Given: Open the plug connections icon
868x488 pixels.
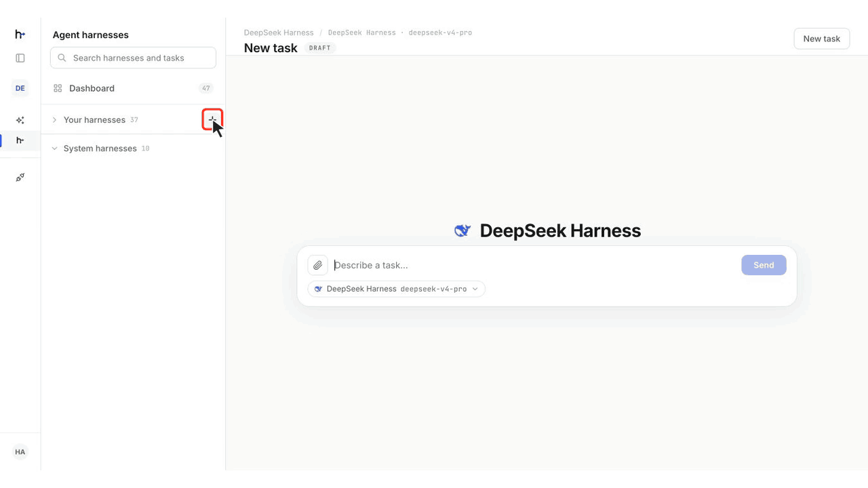Looking at the screenshot, I should [x=20, y=178].
